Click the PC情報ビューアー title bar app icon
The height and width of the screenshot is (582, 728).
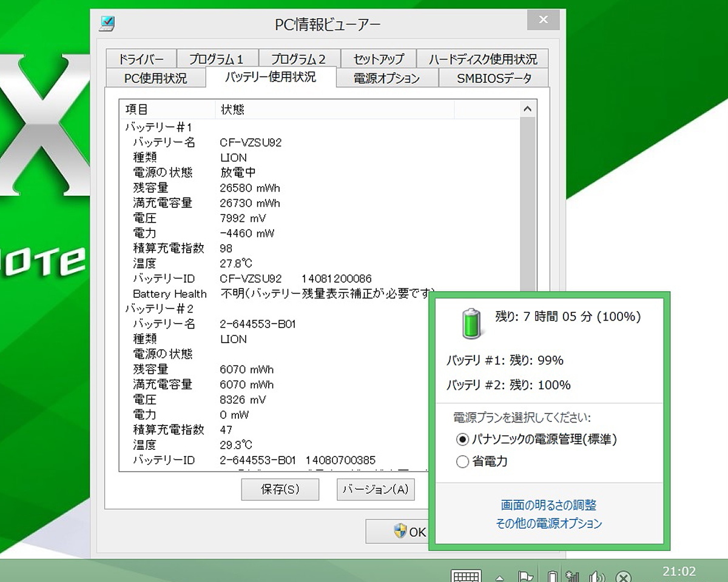coord(107,24)
